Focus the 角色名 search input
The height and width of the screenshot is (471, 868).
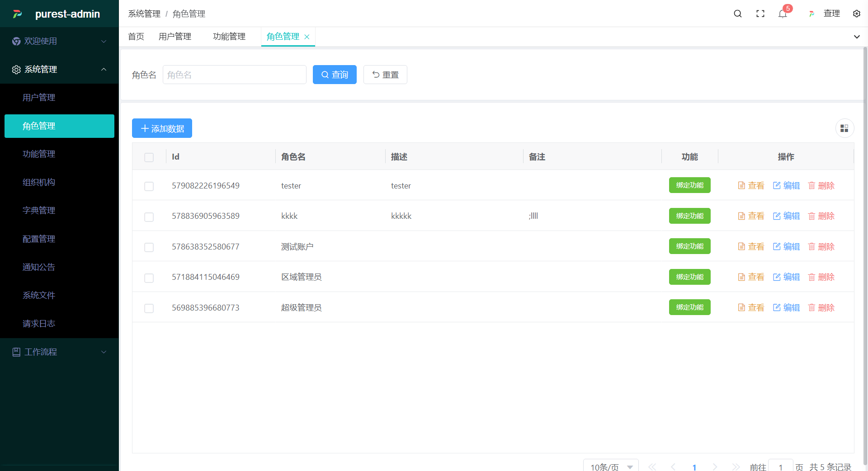click(x=235, y=75)
